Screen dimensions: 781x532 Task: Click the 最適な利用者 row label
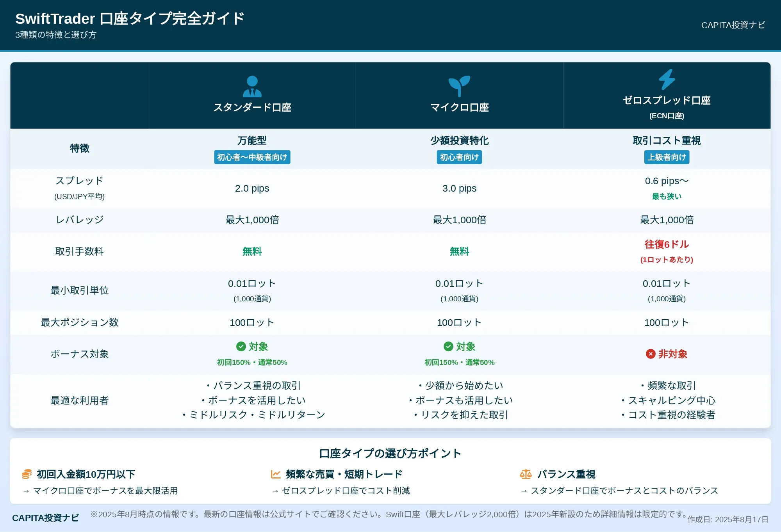79,400
